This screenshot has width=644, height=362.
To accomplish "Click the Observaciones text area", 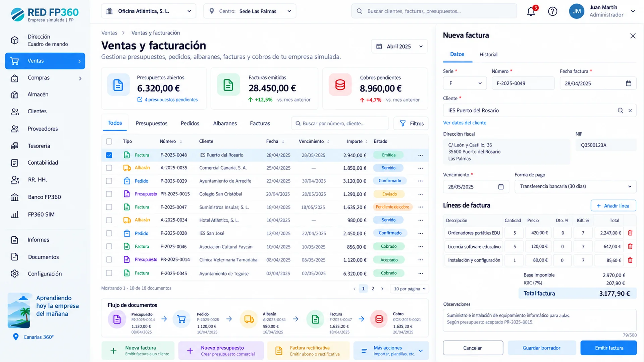I will [540, 320].
